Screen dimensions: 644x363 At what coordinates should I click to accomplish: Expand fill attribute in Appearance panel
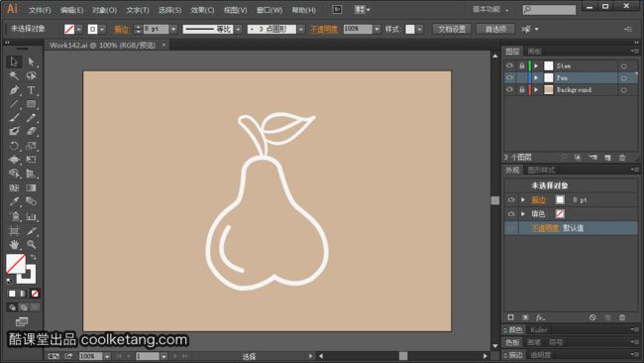click(x=523, y=214)
